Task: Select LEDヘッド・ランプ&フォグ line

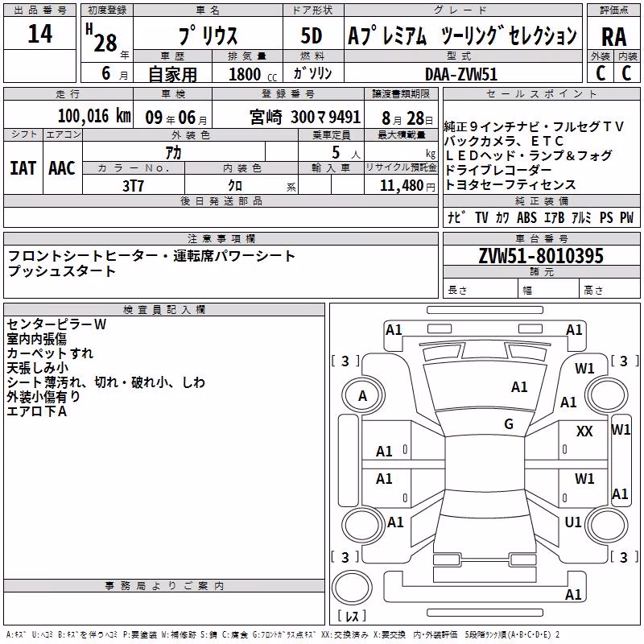Action: coord(529,155)
